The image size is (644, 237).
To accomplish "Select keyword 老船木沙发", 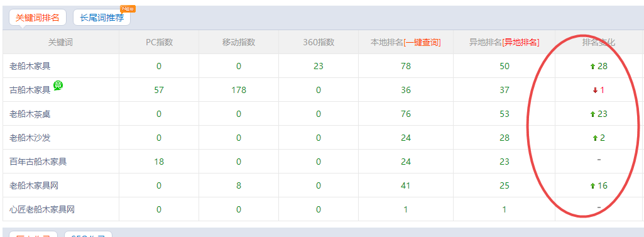I will click(30, 138).
